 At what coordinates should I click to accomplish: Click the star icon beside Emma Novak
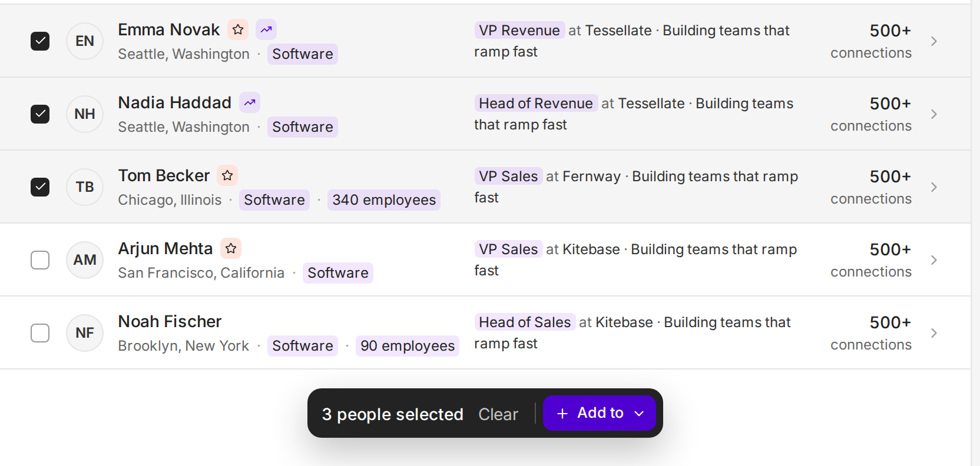coord(238,29)
